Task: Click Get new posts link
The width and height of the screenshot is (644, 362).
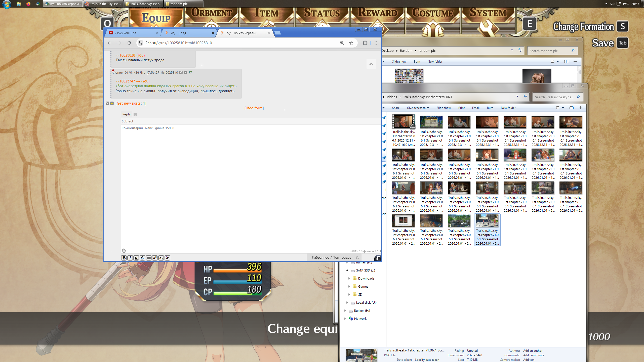Action: [129, 103]
